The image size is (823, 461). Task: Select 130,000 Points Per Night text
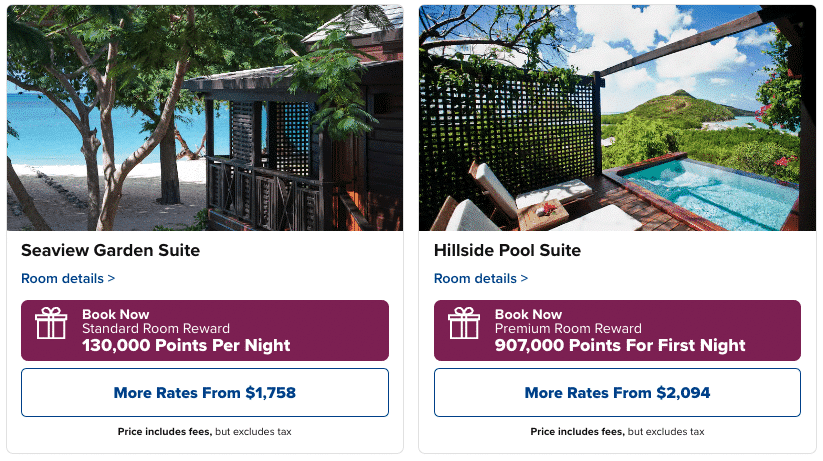coord(186,346)
